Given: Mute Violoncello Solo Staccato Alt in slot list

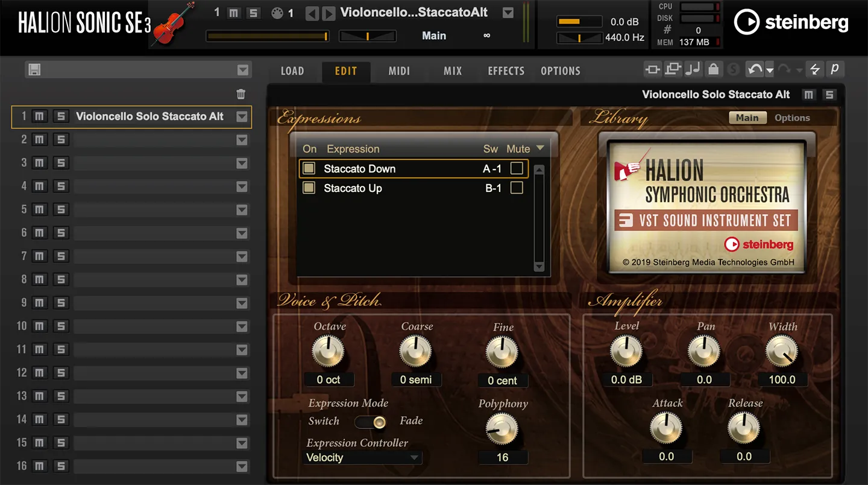Looking at the screenshot, I should click(x=39, y=116).
